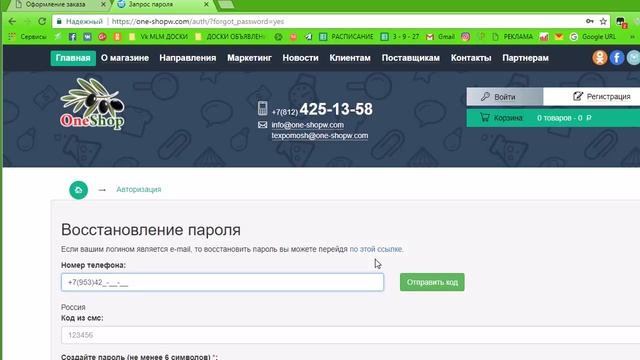This screenshot has width=640, height=360.
Task: Click the texpomosh@one-shopw.com email link
Action: click(x=320, y=136)
